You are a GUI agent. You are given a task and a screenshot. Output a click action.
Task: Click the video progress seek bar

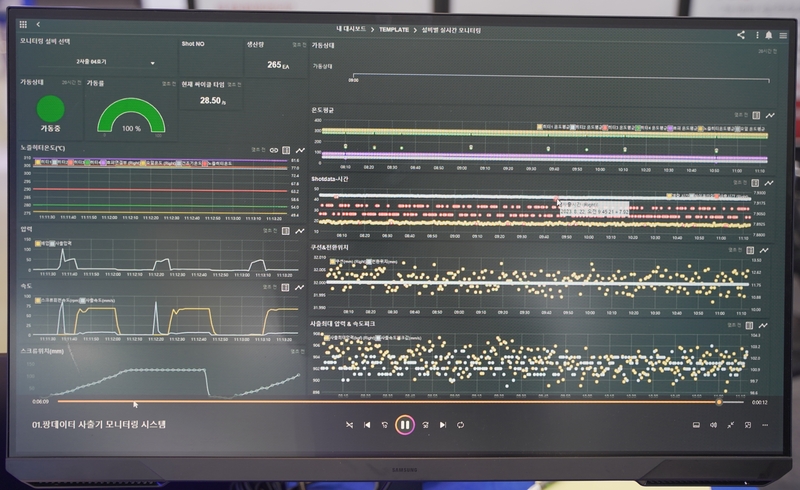[x=400, y=403]
